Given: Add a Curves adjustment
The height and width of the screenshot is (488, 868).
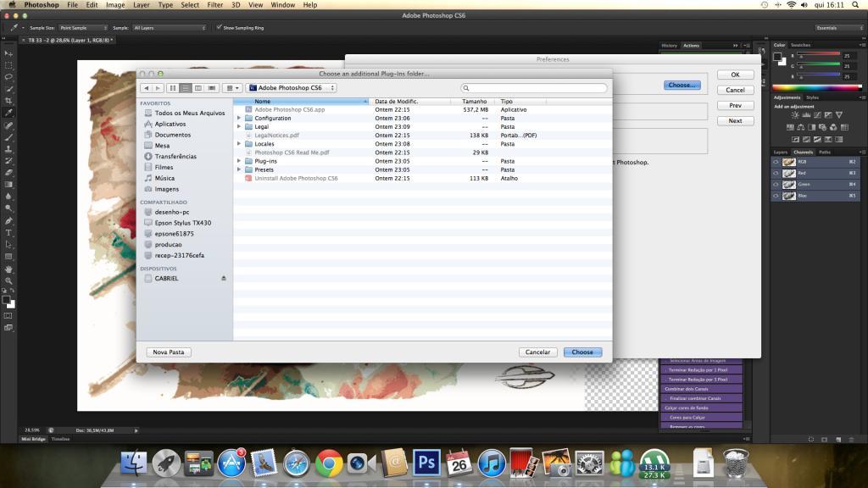Looking at the screenshot, I should click(x=817, y=115).
